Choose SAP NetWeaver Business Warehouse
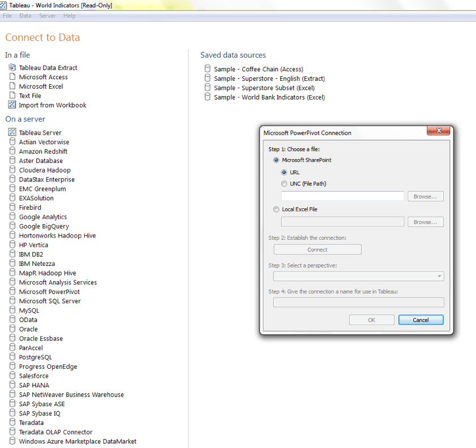This screenshot has height=448, width=476. pyautogui.click(x=71, y=395)
